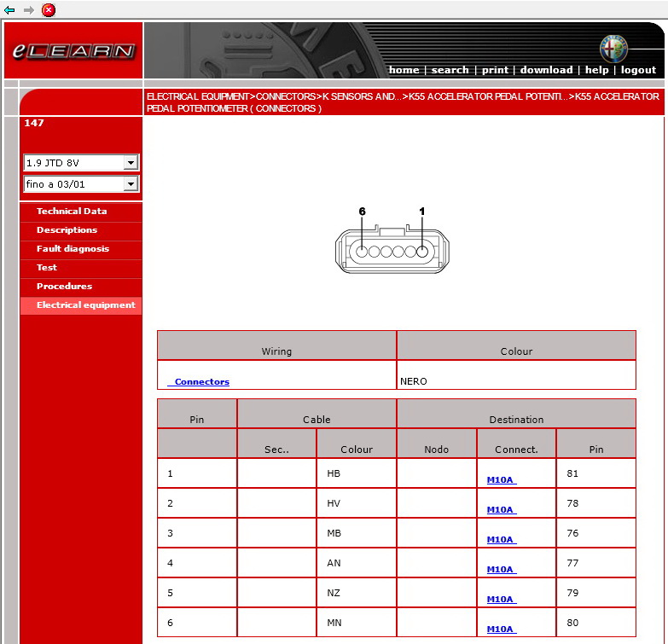Click the connector pinout diagram
Viewport: 668px width, 644px height.
click(392, 241)
